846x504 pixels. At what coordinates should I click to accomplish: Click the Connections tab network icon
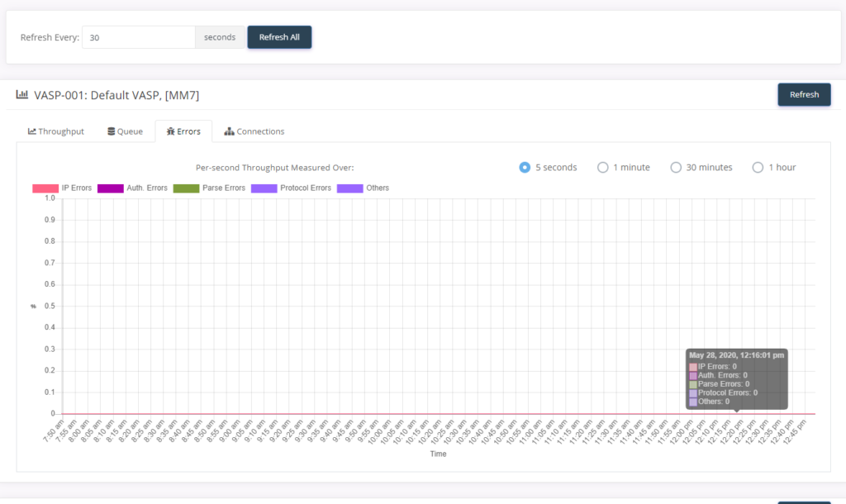(230, 131)
